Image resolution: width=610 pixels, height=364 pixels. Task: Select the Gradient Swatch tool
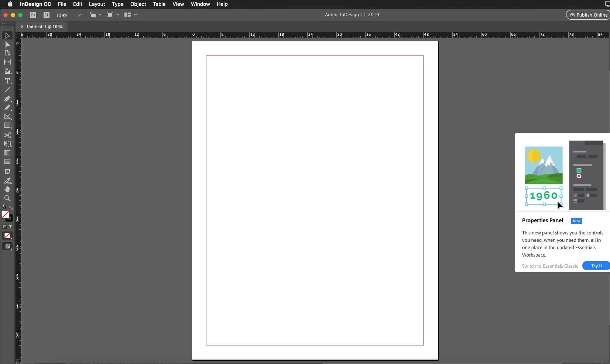click(7, 153)
